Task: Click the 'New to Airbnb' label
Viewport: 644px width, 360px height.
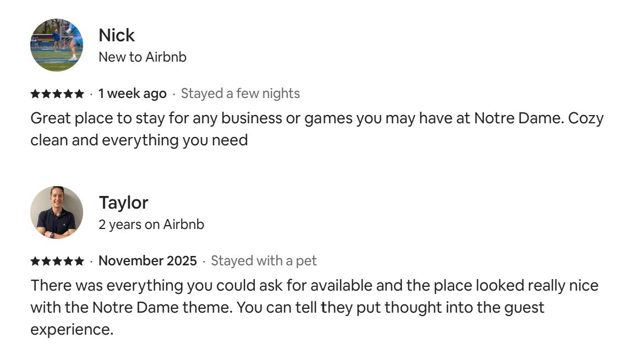Action: tap(143, 57)
